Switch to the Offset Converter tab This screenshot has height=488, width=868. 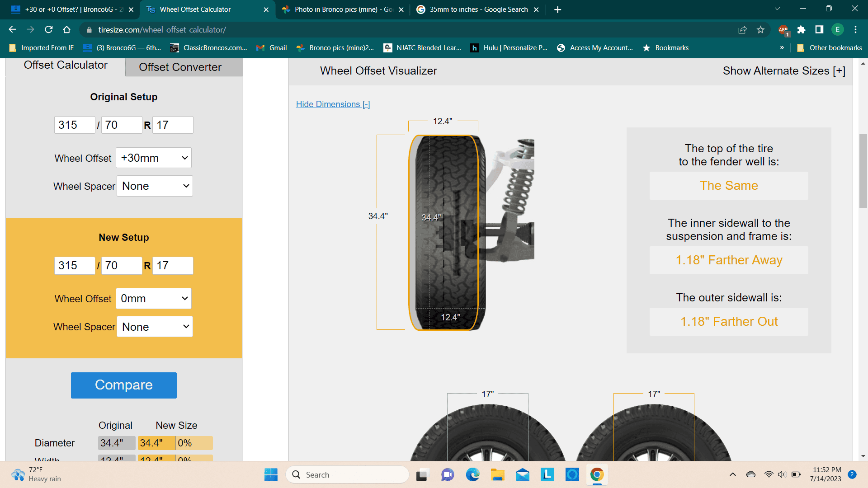tap(184, 67)
